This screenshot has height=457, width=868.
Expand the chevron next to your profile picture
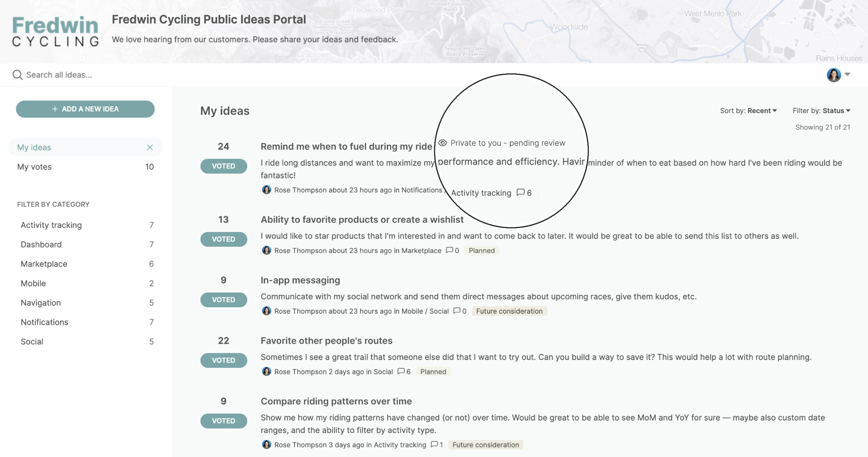click(847, 75)
